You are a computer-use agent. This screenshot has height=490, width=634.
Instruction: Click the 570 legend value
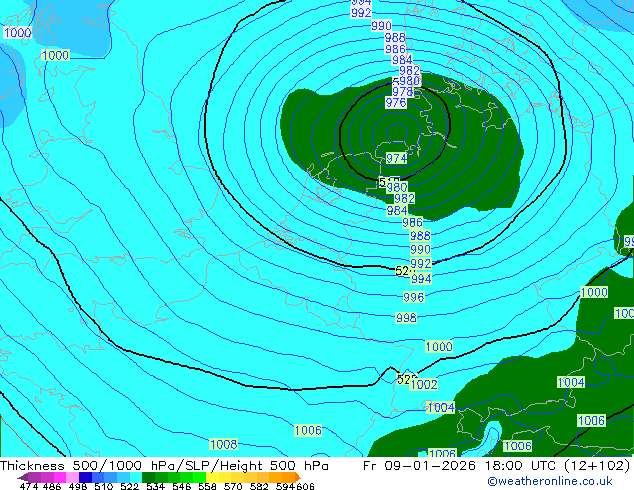coord(233,486)
